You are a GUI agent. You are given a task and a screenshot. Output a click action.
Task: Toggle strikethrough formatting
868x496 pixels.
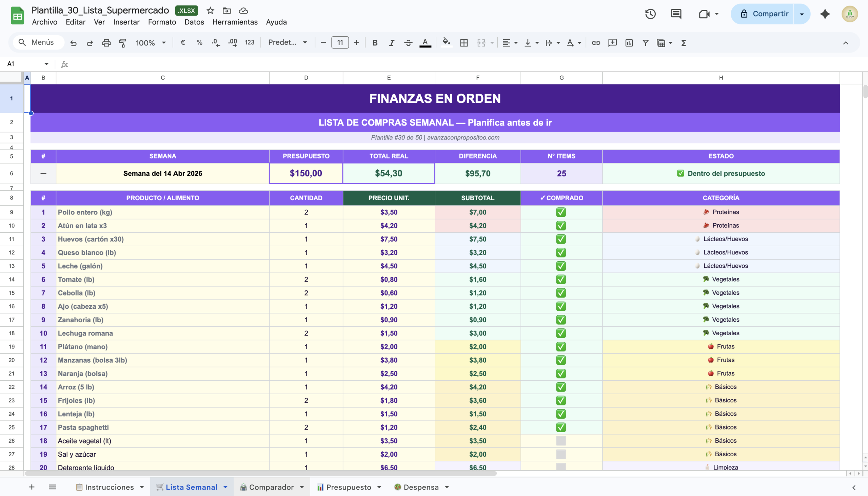click(x=408, y=43)
